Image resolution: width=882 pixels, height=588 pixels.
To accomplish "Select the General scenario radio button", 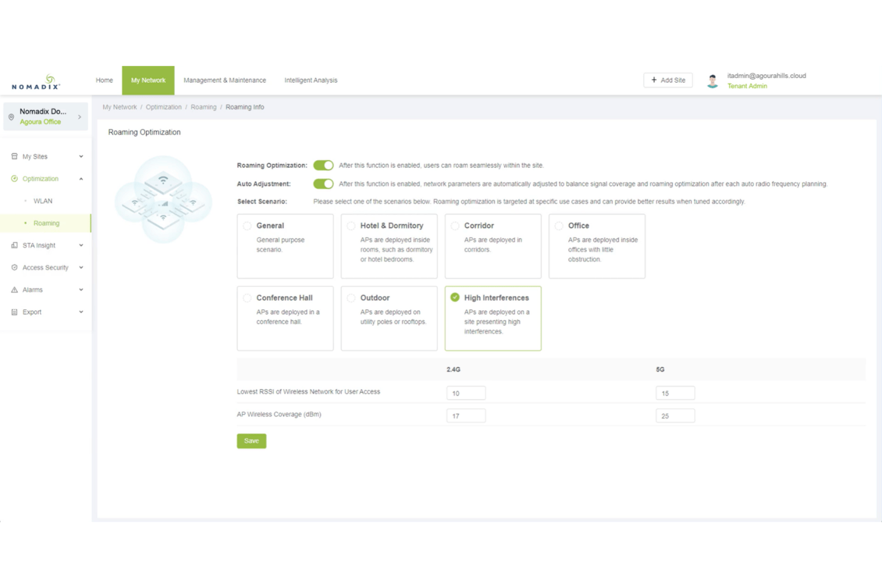I will (247, 226).
